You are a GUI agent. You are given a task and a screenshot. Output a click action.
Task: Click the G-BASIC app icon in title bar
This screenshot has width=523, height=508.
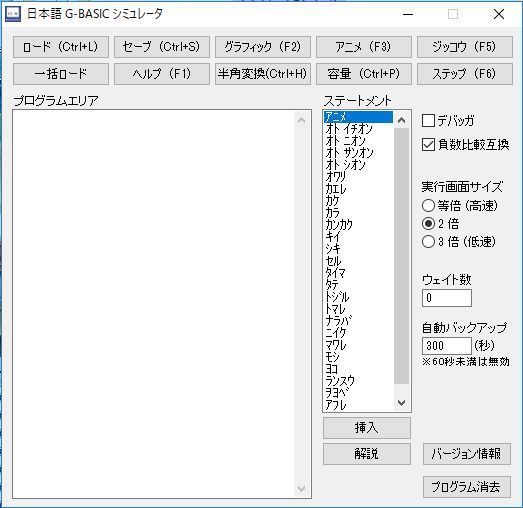point(13,14)
